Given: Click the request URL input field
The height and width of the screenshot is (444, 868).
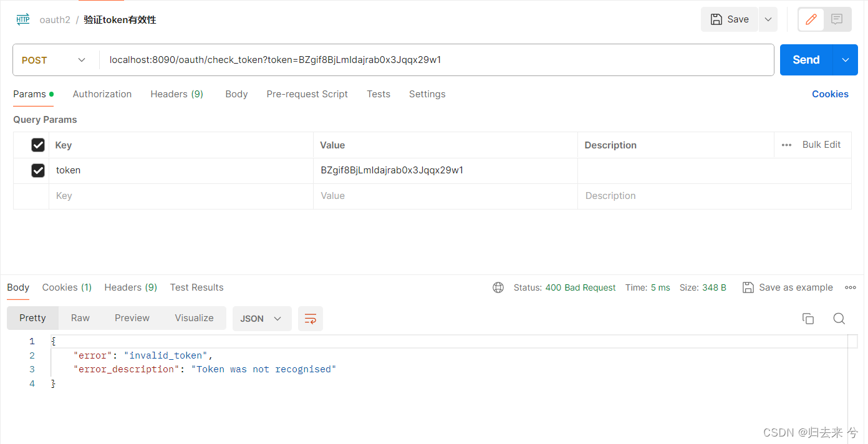Looking at the screenshot, I should pyautogui.click(x=374, y=60).
